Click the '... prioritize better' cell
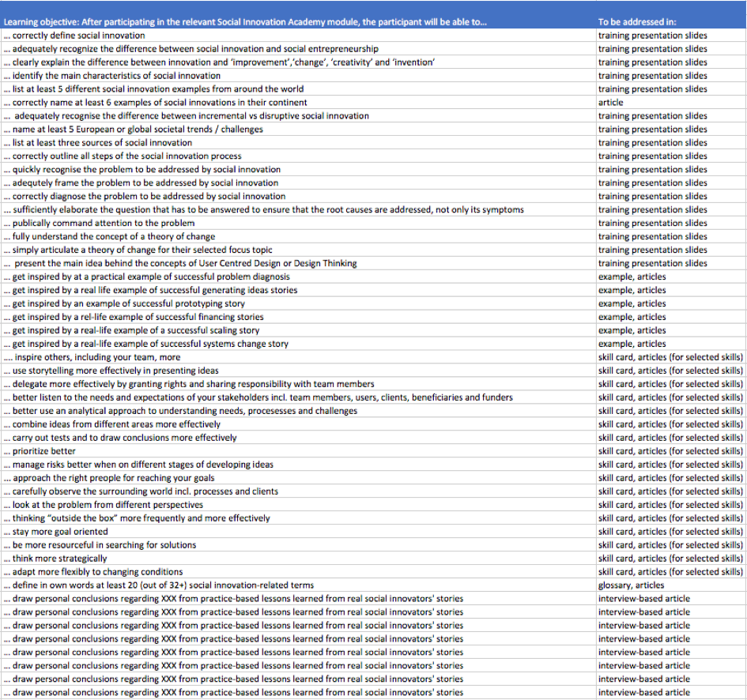 (298, 451)
